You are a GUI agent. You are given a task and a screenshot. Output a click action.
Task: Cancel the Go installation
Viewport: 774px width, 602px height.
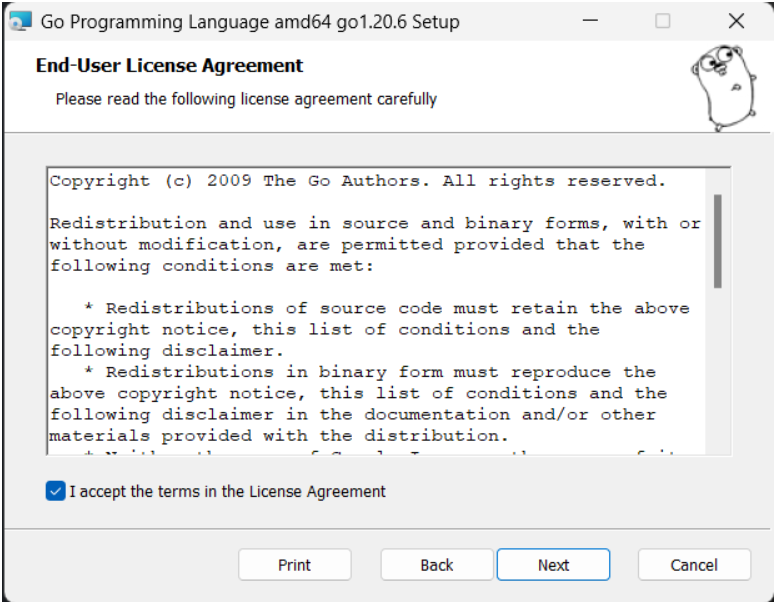694,564
